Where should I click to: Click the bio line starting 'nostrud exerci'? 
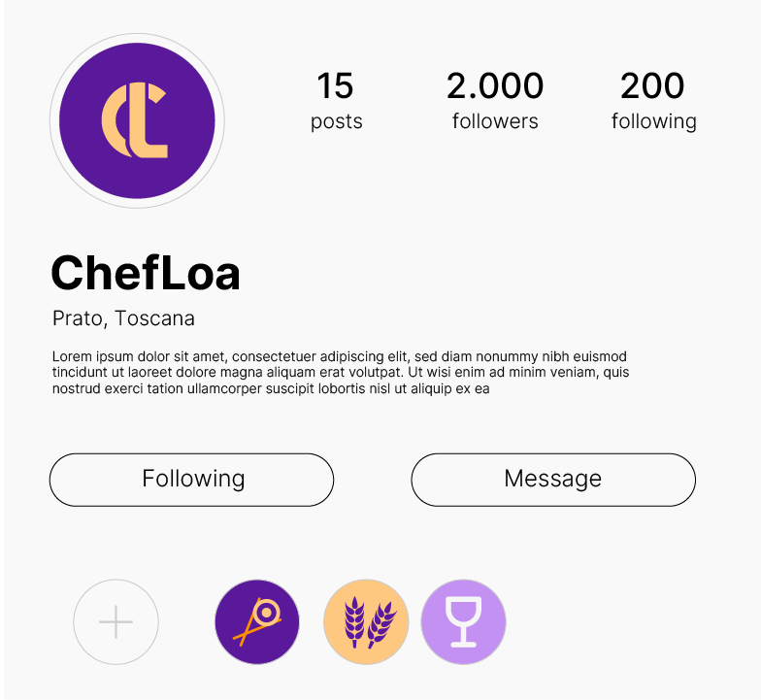coord(271,388)
